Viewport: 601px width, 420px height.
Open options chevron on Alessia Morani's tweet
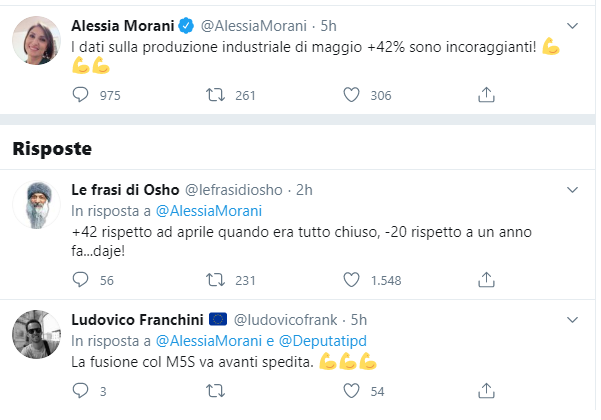(x=572, y=26)
